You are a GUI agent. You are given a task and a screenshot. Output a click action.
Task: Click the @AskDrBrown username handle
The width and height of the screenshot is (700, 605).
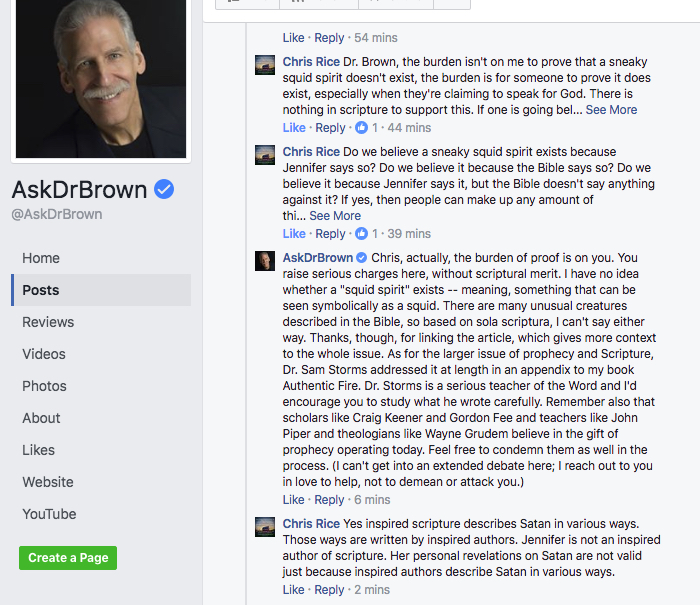coord(57,214)
